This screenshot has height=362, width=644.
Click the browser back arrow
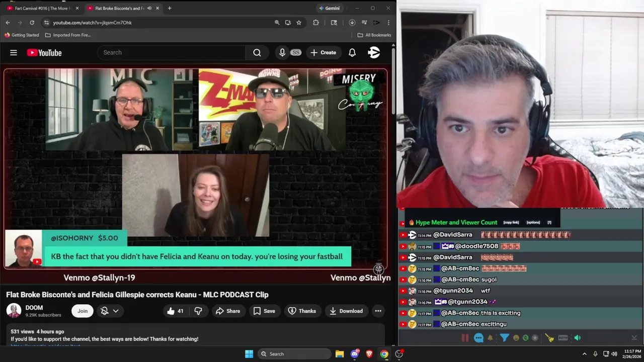click(x=8, y=22)
